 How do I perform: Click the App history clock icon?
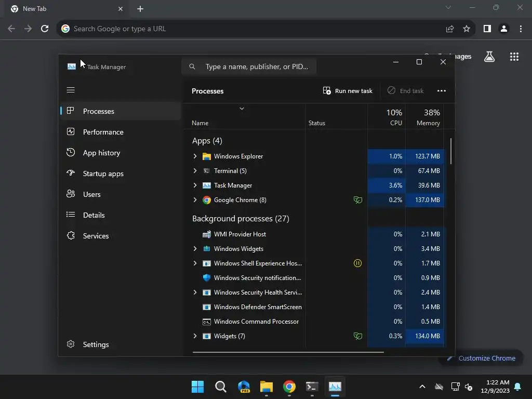click(71, 152)
